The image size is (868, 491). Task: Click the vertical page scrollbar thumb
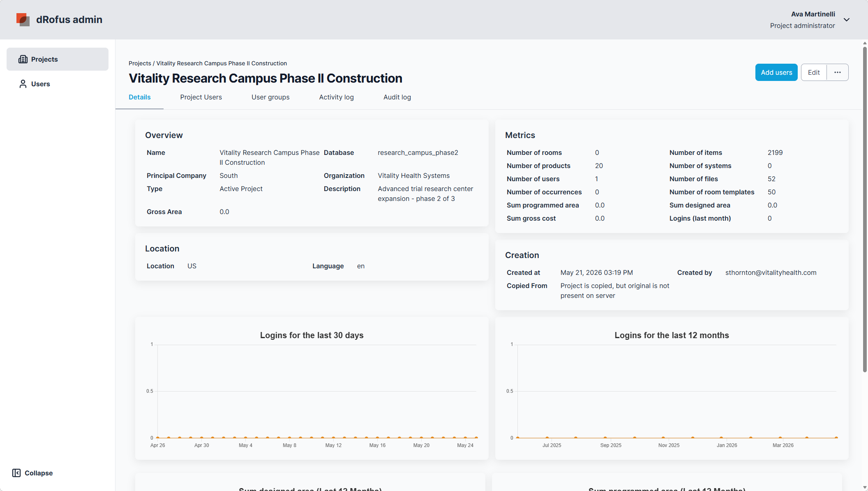[x=865, y=210]
